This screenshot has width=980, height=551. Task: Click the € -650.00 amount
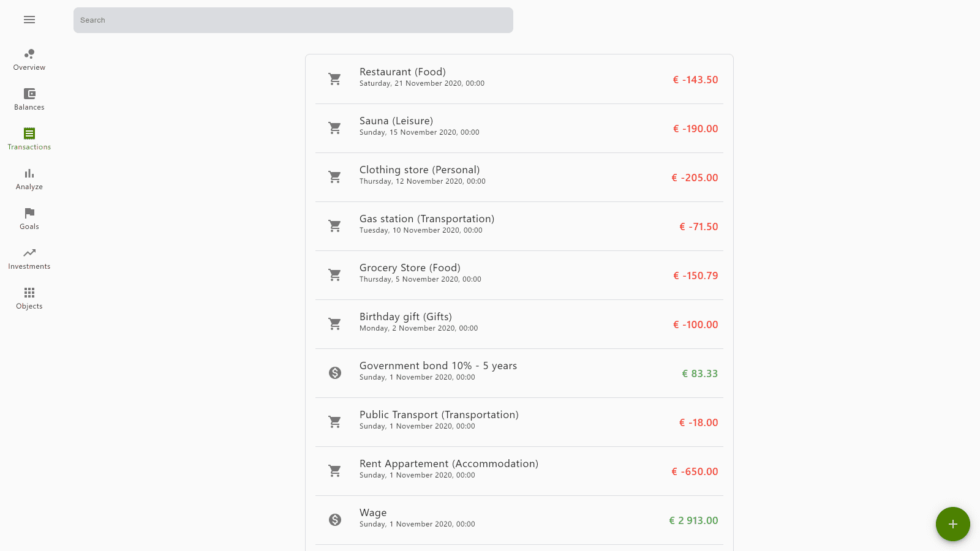click(x=695, y=471)
